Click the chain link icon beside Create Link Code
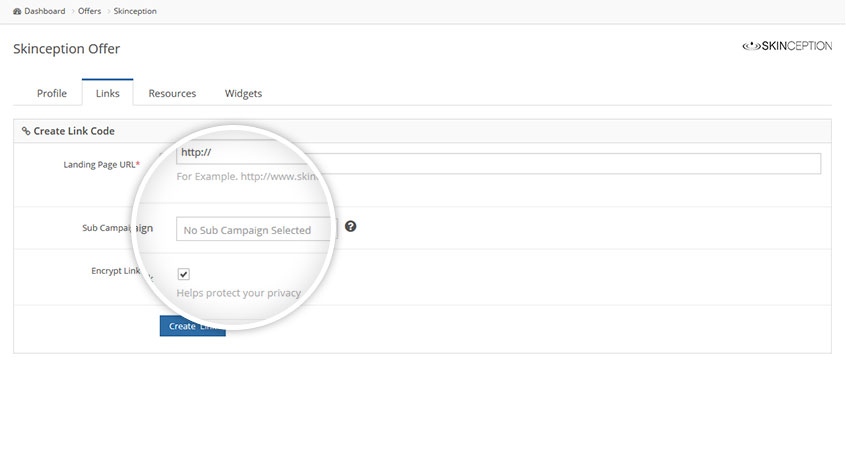 [x=26, y=131]
